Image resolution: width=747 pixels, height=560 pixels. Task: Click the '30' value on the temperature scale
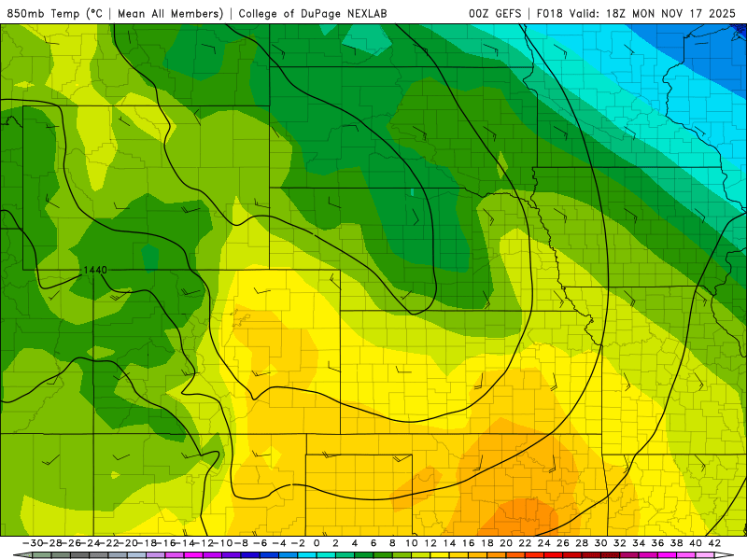point(600,543)
